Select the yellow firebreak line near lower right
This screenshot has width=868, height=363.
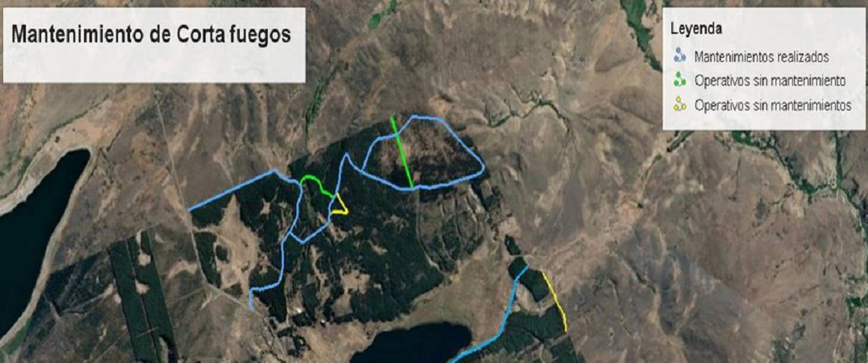(x=556, y=301)
